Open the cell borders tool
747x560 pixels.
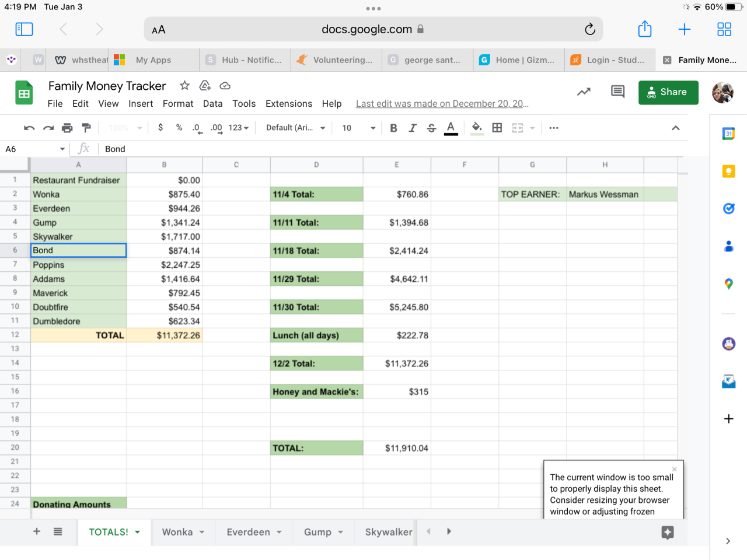pyautogui.click(x=497, y=128)
